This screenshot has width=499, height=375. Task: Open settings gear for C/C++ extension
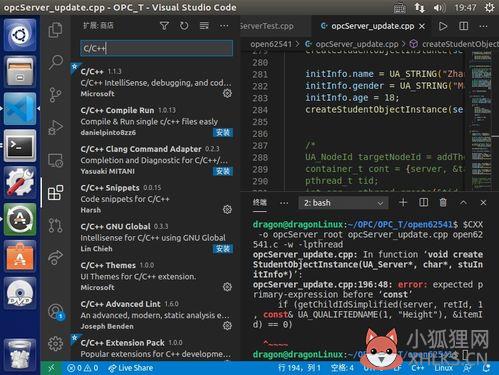pyautogui.click(x=227, y=93)
